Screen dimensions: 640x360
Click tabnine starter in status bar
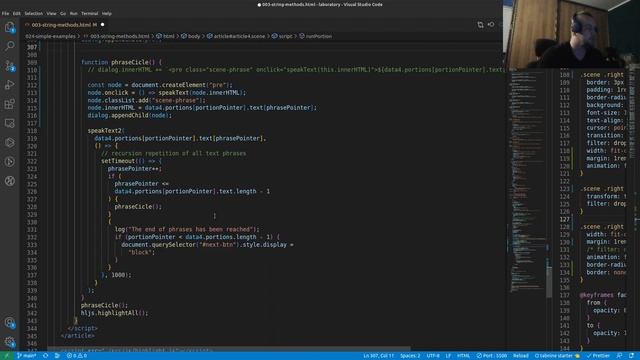point(557,356)
